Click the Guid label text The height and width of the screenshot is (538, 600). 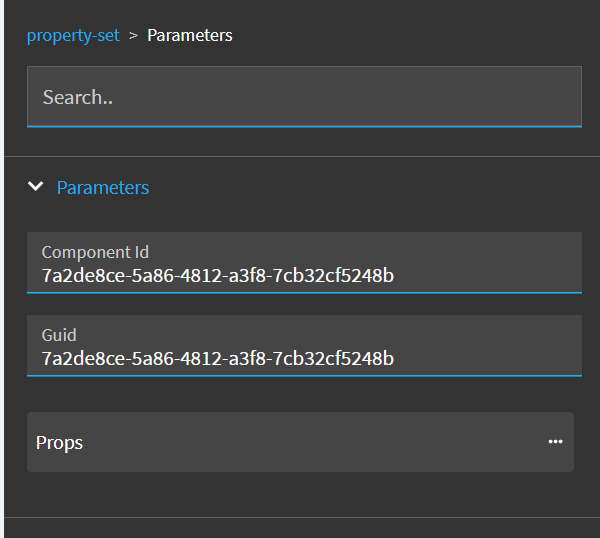(59, 335)
